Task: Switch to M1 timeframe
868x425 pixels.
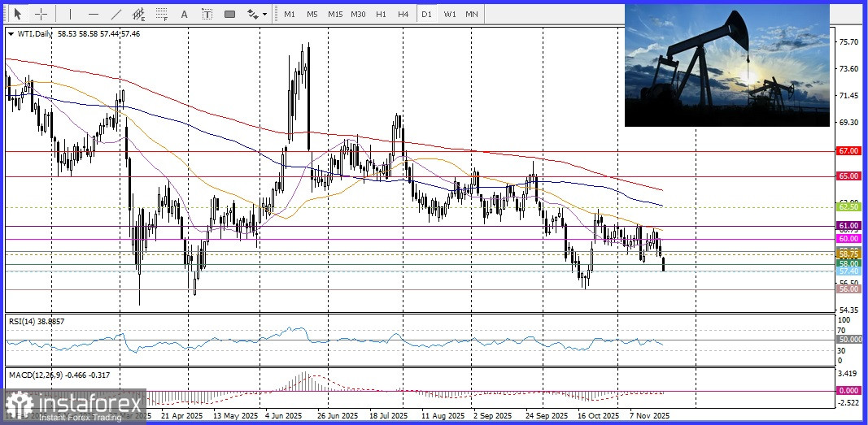Action: [x=290, y=14]
